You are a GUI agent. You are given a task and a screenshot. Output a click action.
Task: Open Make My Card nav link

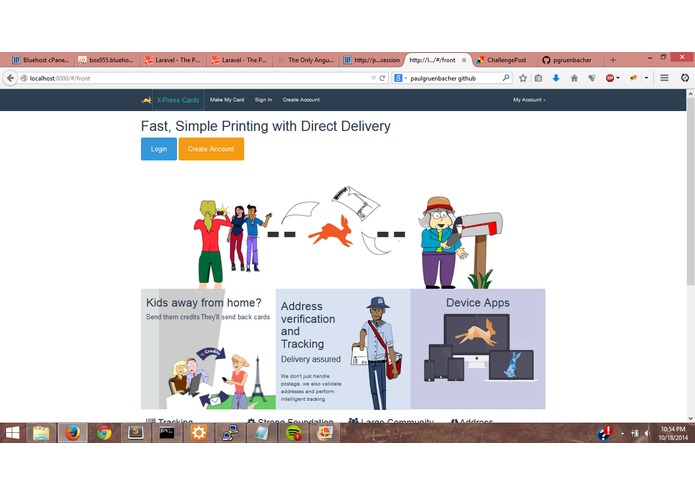[x=227, y=100]
